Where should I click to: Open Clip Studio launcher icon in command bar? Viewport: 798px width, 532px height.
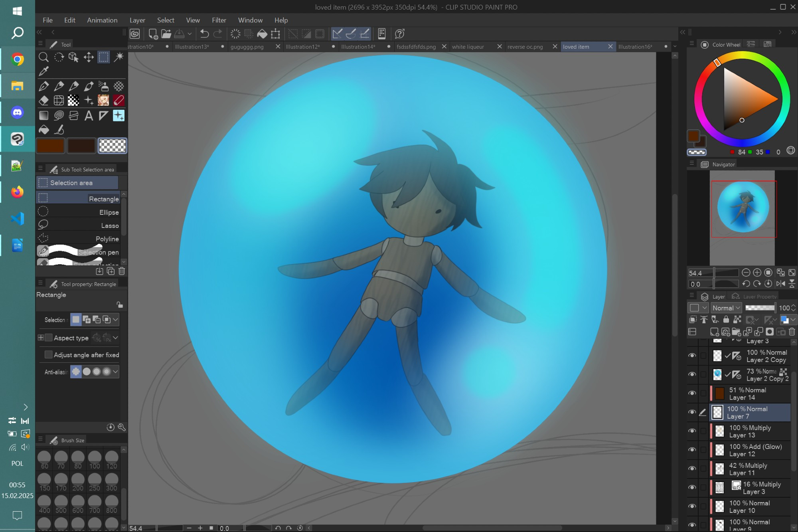135,34
